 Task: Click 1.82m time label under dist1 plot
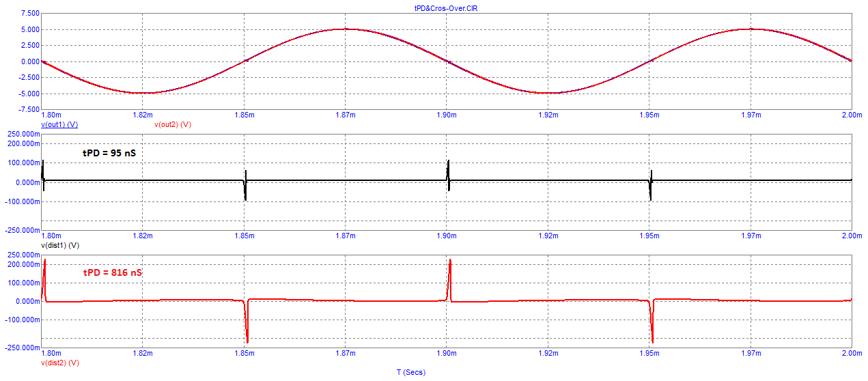coord(142,236)
